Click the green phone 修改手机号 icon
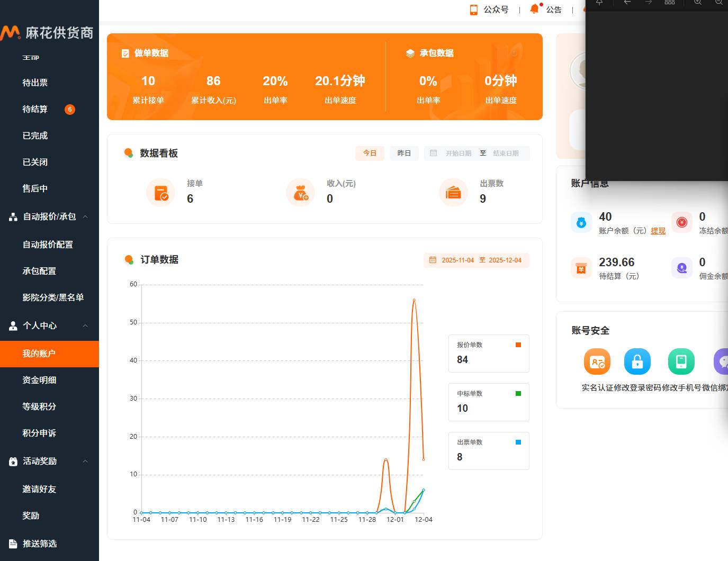Image resolution: width=728 pixels, height=561 pixels. click(681, 362)
